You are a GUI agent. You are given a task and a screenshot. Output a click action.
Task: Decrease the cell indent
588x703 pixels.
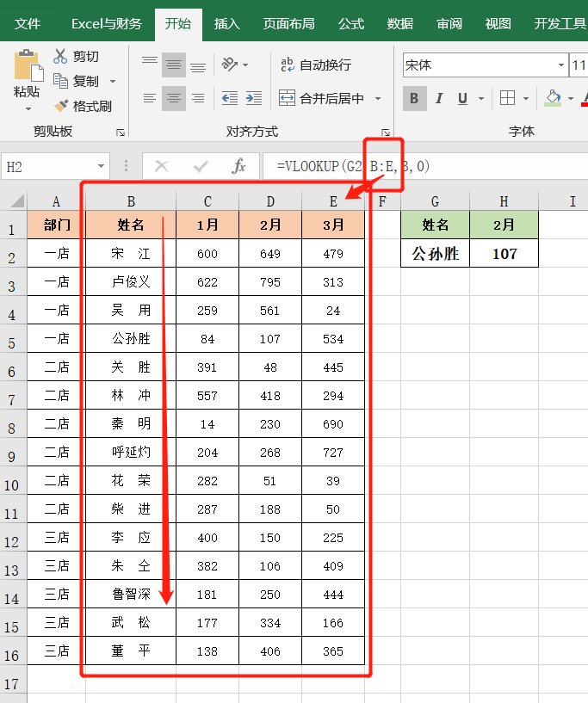(230, 98)
